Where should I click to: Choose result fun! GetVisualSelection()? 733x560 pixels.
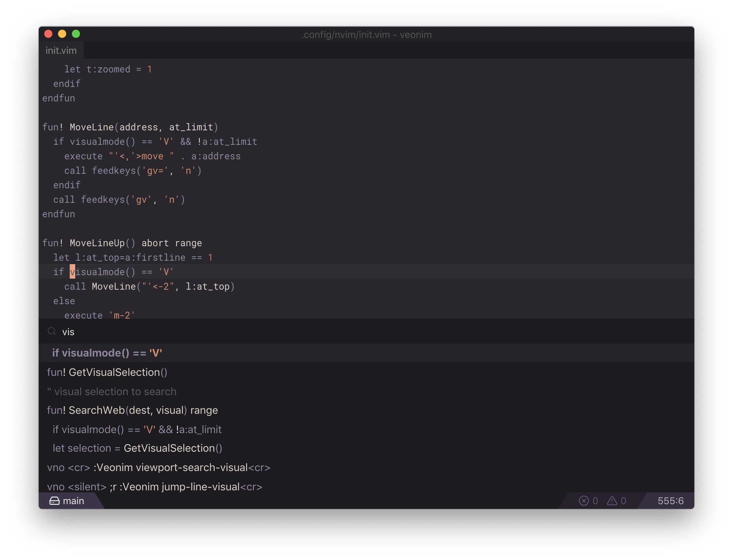coord(107,372)
